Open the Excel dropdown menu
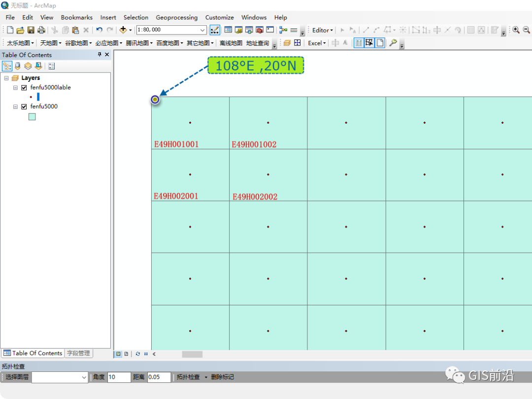532x399 pixels. tap(317, 43)
